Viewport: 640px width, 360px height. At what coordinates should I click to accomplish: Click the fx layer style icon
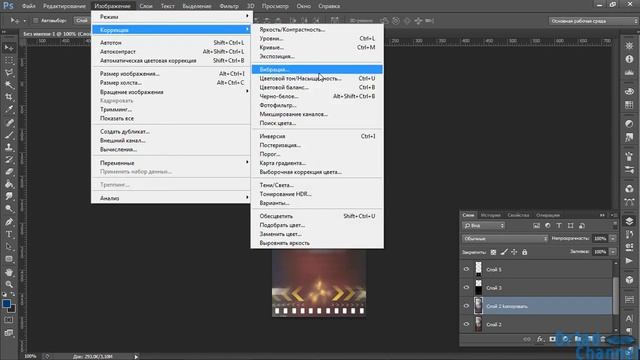tap(540, 339)
